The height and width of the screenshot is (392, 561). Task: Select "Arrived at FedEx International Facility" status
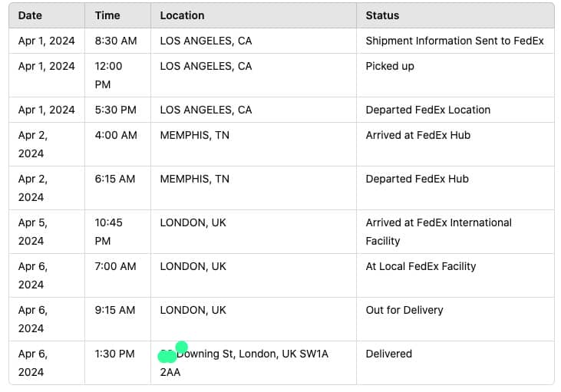(438, 231)
